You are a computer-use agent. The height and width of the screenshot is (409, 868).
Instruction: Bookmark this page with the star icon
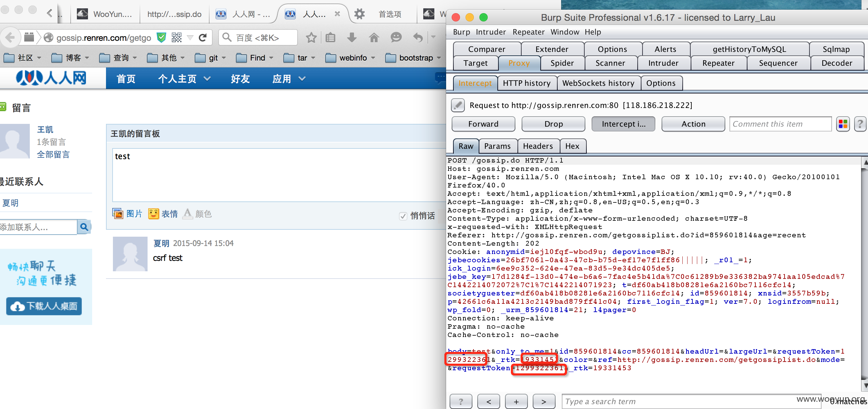311,37
